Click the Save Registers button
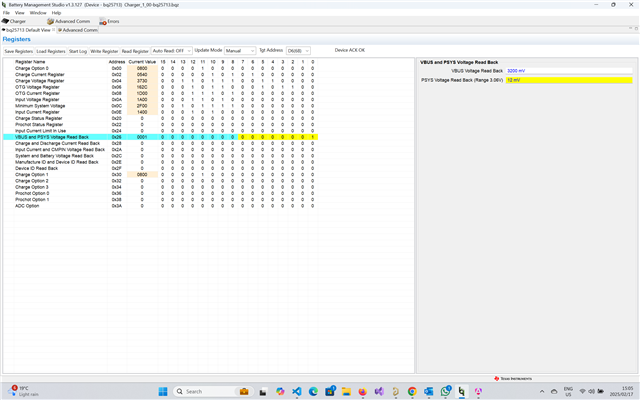This screenshot has width=640, height=400. click(x=18, y=51)
